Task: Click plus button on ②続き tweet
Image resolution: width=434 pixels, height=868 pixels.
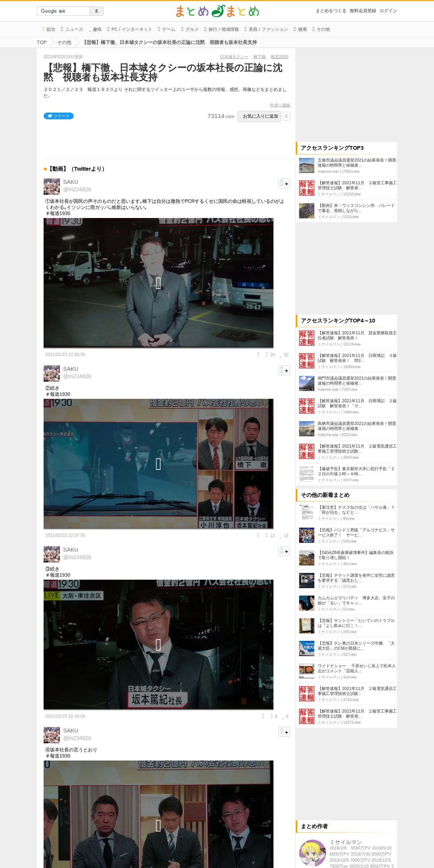Action: pos(284,370)
